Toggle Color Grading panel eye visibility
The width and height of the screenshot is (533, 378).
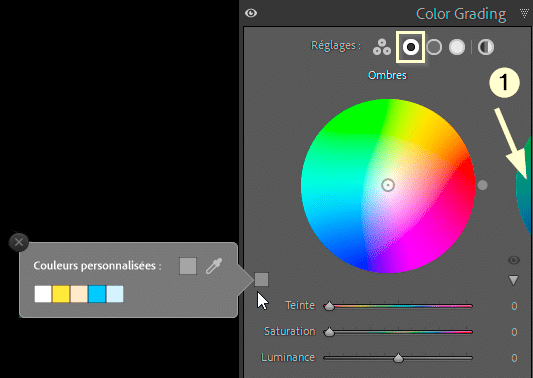click(251, 13)
